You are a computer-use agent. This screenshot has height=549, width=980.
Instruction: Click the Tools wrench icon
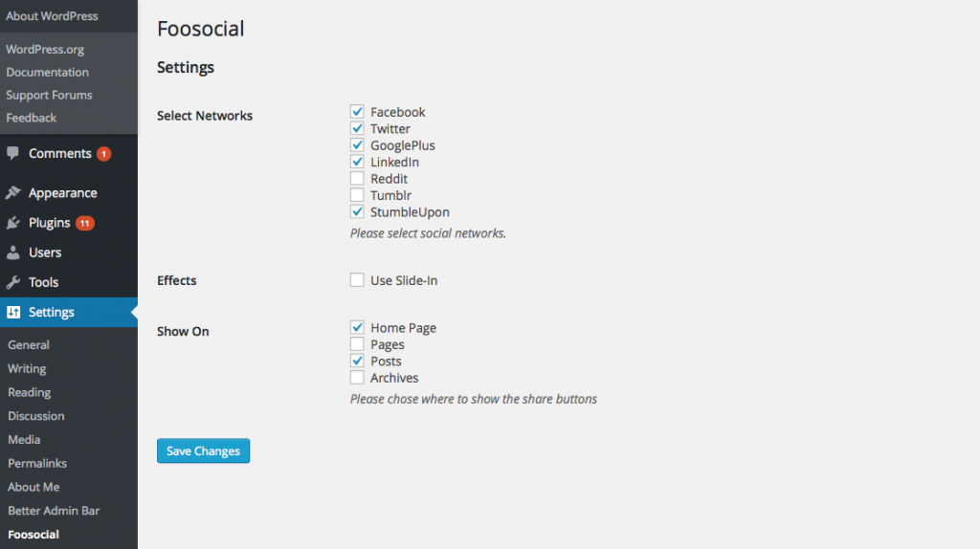(12, 282)
